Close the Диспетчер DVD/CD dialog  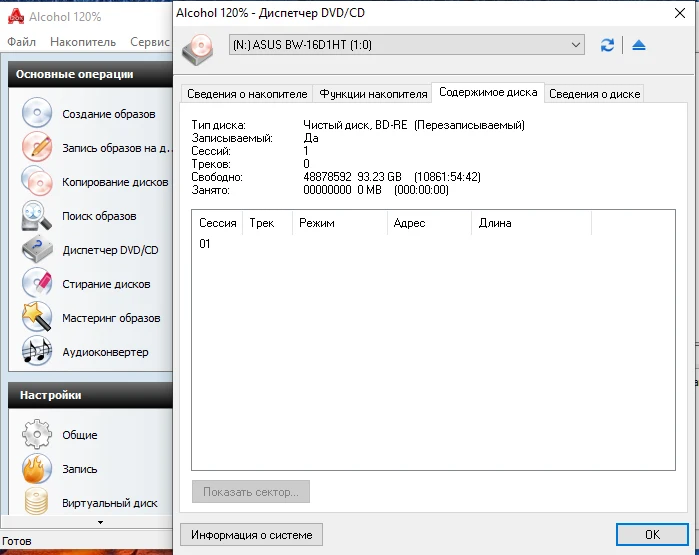[x=680, y=13]
